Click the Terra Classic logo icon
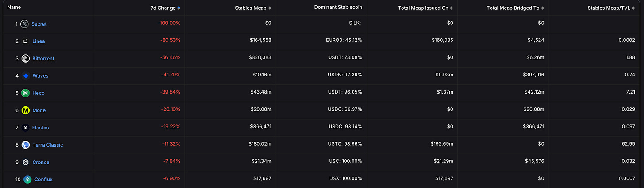Viewport: 644px width, 188px height. [x=26, y=145]
